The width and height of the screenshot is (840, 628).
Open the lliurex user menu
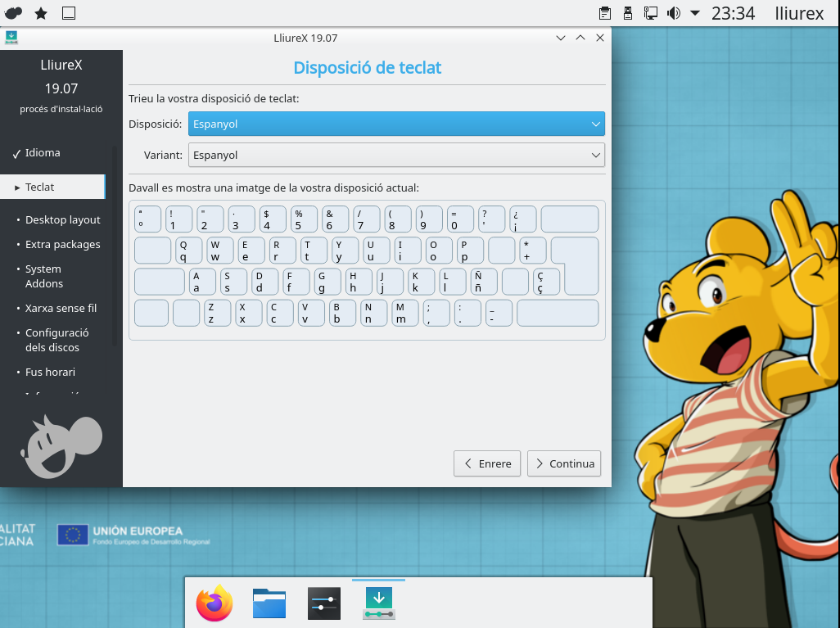point(799,13)
